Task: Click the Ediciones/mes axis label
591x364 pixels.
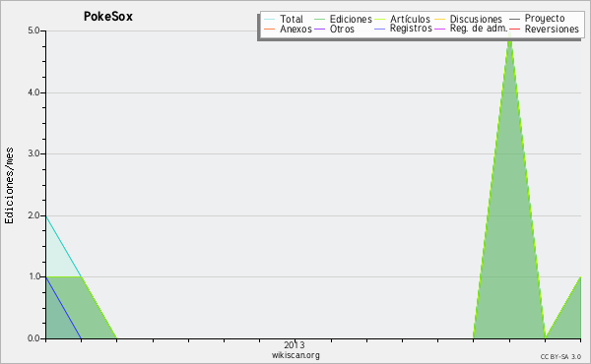Action: coord(9,186)
